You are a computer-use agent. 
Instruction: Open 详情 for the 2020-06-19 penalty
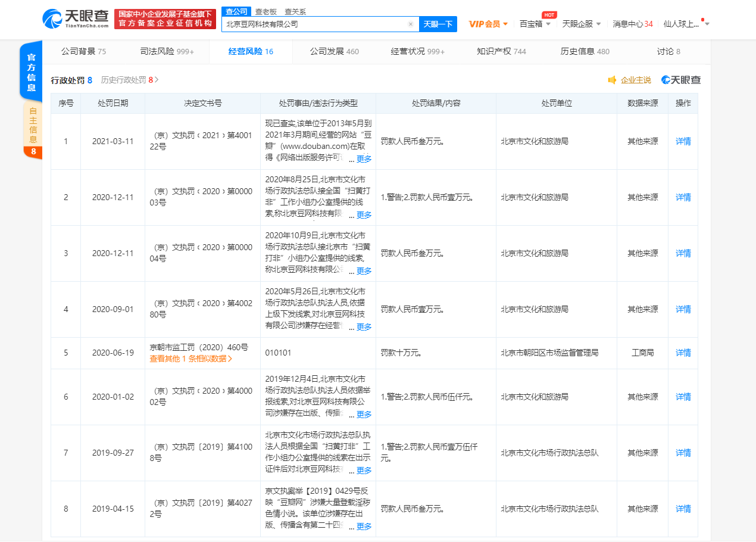click(x=683, y=353)
